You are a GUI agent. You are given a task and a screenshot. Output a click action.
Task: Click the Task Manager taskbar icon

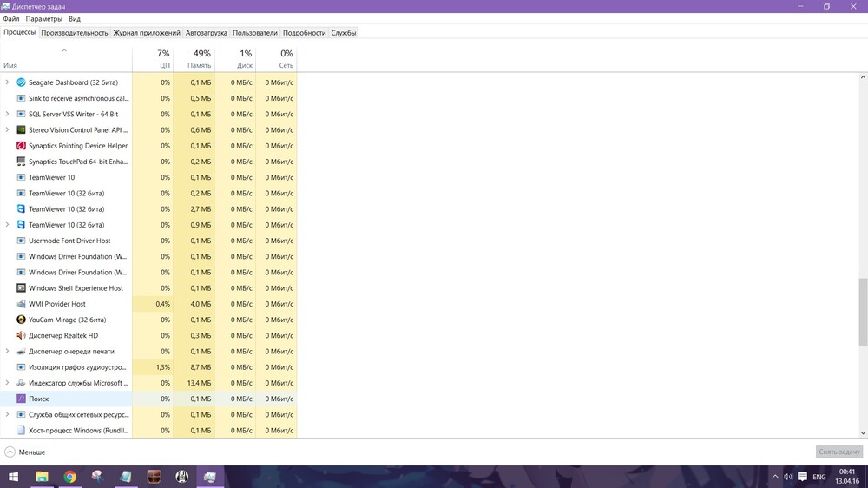click(210, 477)
